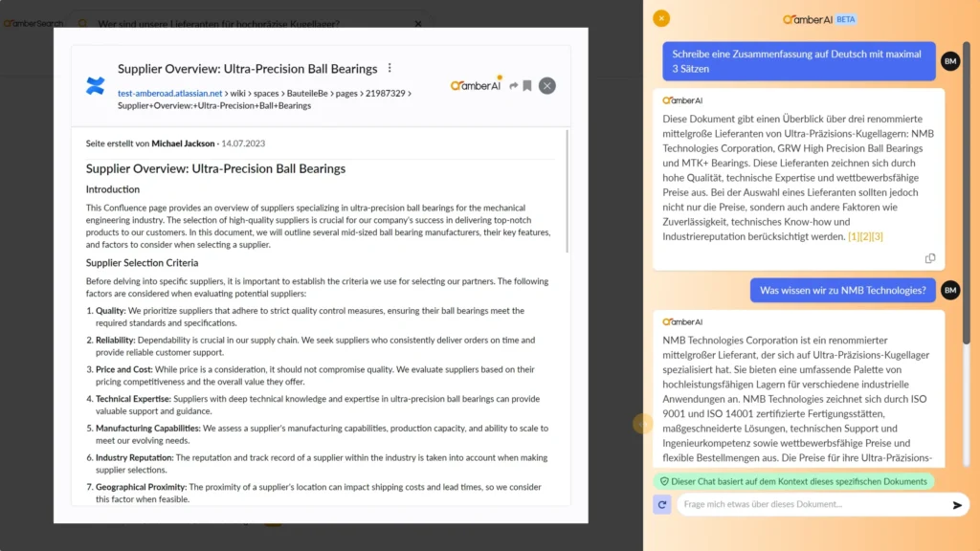Open the three-dot menu beside document title

[390, 69]
